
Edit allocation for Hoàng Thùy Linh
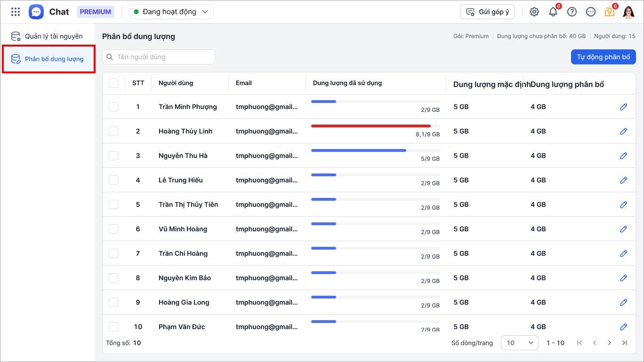point(624,131)
